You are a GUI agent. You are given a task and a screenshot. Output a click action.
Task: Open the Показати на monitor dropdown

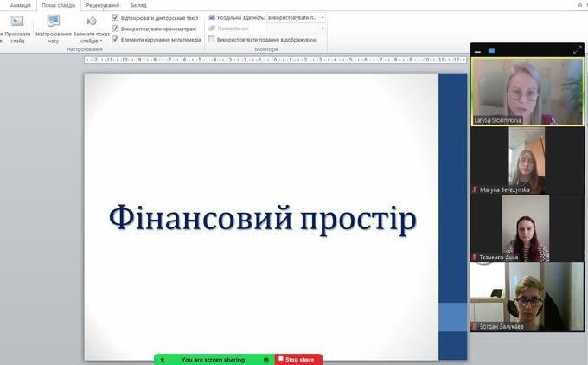click(x=296, y=28)
